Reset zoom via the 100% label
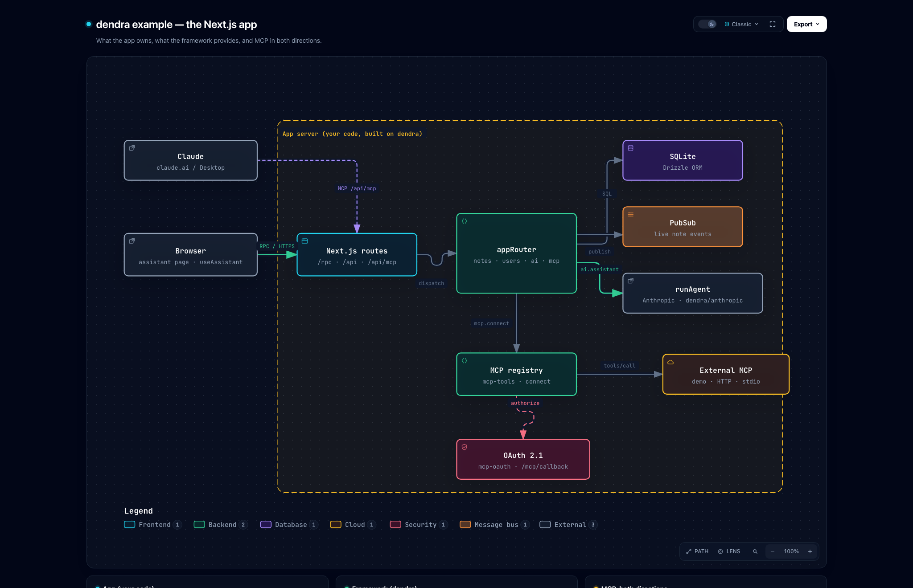The width and height of the screenshot is (913, 588). (791, 551)
